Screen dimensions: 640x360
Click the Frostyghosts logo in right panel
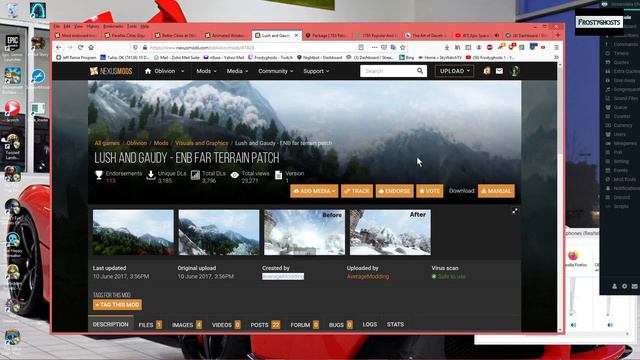(599, 22)
